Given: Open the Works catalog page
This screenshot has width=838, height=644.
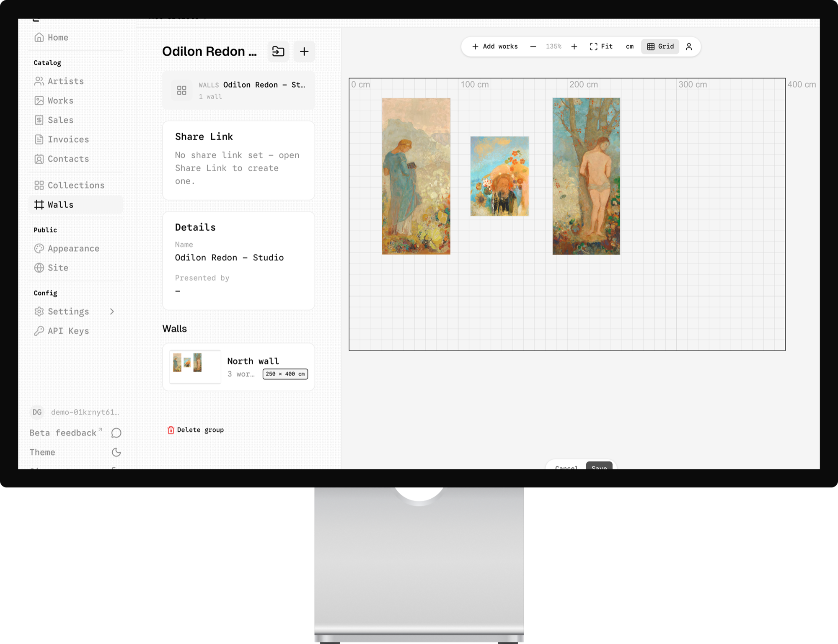Looking at the screenshot, I should 75,100.
